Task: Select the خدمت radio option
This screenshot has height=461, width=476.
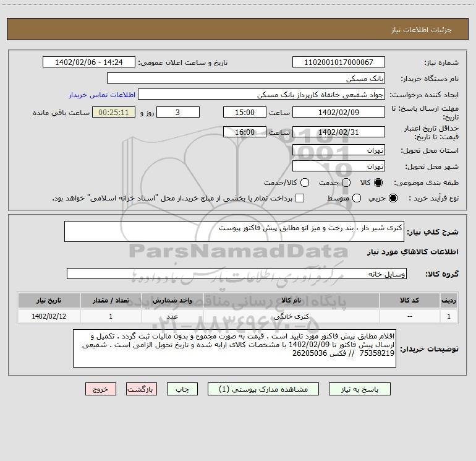Action: (346, 183)
